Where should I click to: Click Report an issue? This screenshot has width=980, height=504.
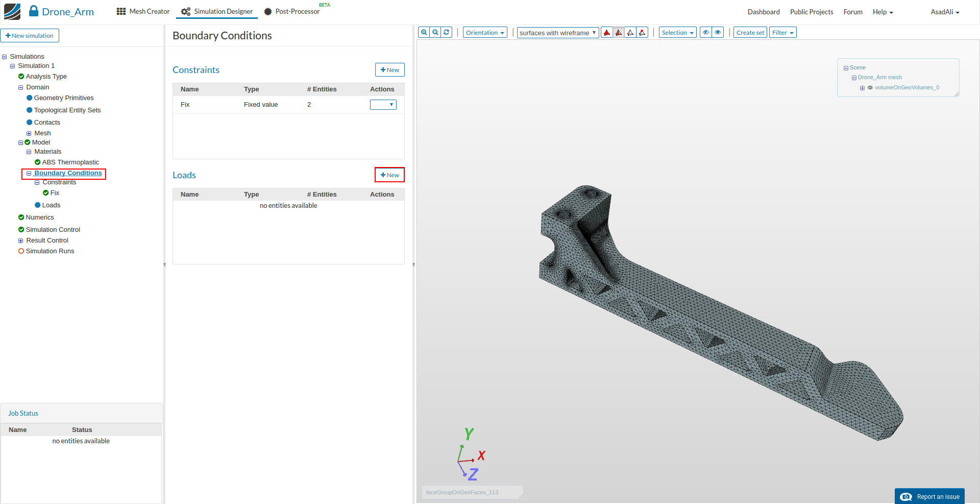pos(929,497)
